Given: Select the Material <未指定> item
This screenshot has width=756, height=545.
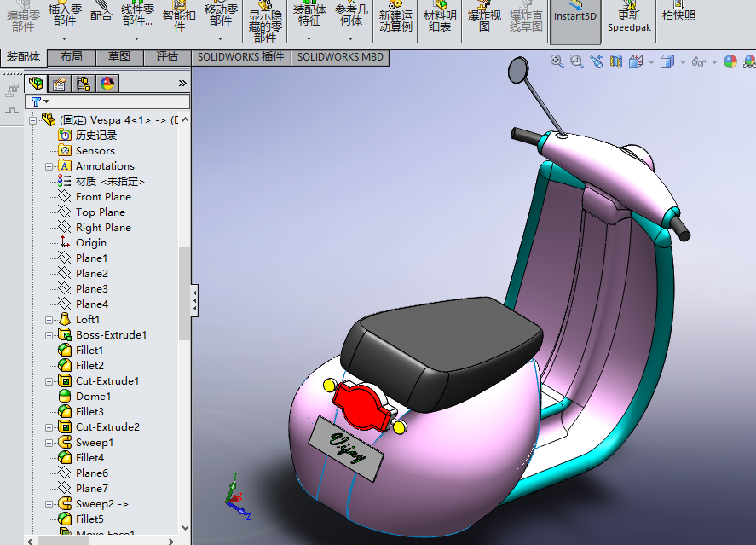Looking at the screenshot, I should pos(101,182).
